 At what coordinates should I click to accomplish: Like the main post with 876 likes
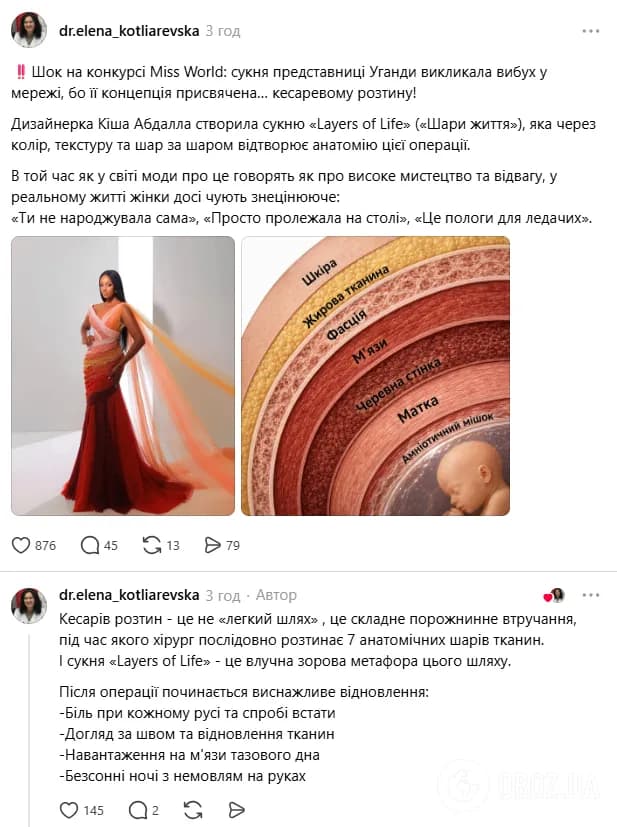[x=21, y=545]
